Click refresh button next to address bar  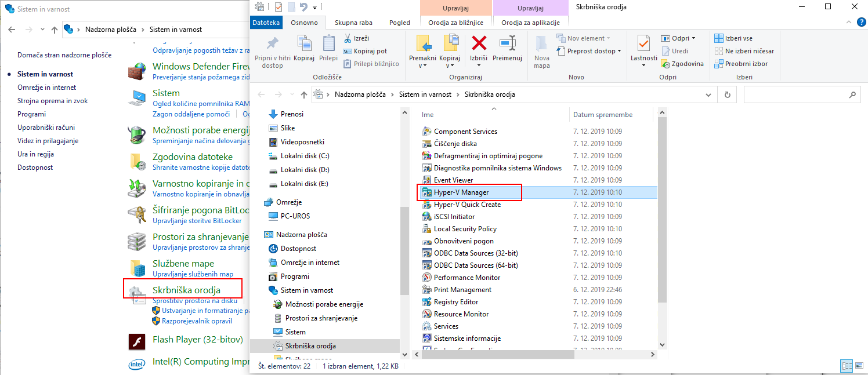tap(727, 94)
